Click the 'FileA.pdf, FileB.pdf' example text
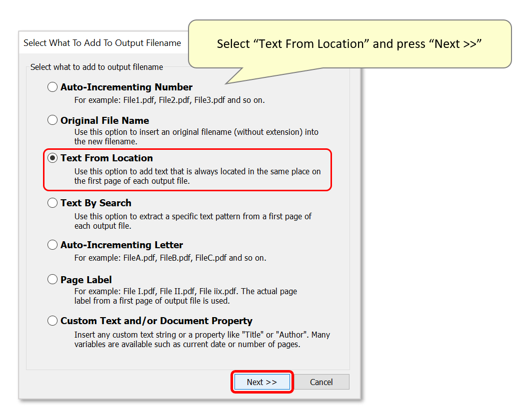This screenshot has width=524, height=420. point(170,258)
